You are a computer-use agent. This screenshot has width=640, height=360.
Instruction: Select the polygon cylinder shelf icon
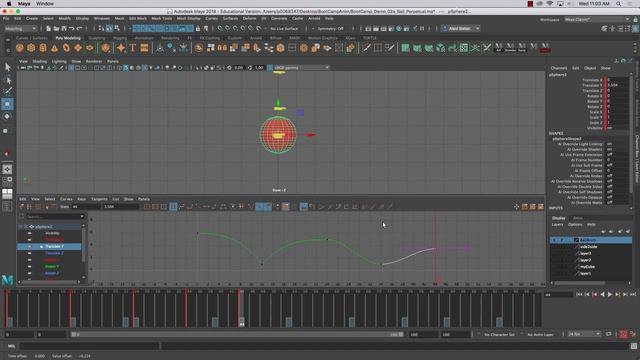(43, 48)
